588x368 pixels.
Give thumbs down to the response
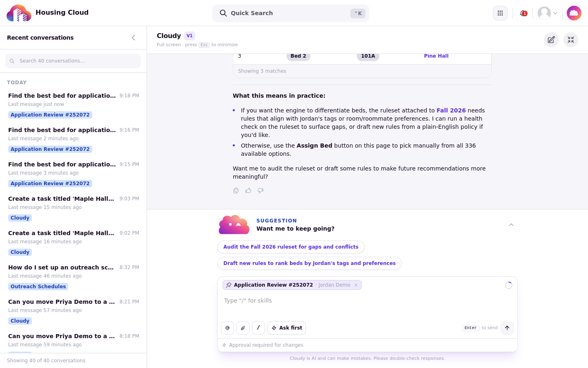click(x=261, y=191)
